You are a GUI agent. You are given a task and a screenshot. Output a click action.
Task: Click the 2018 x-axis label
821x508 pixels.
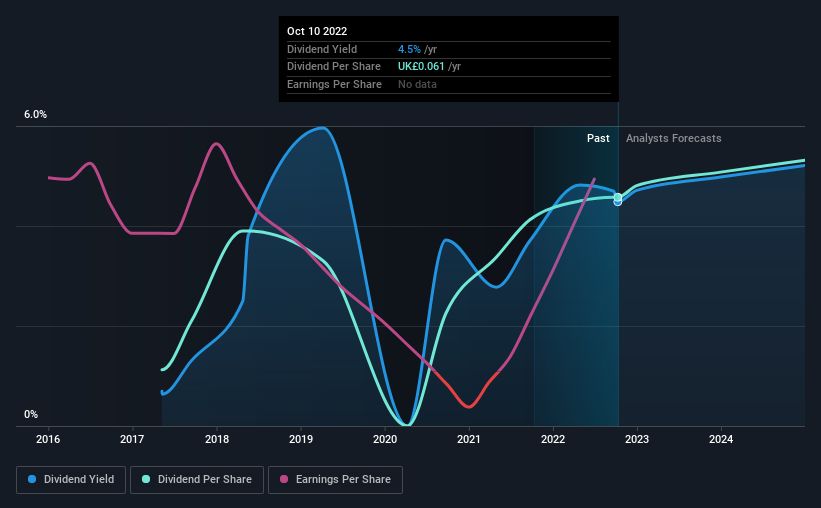click(217, 439)
